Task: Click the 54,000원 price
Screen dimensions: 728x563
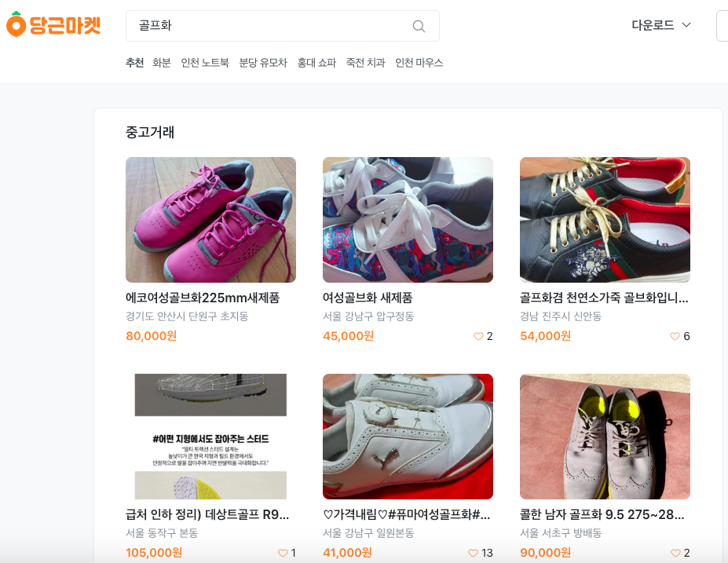Action: (546, 336)
